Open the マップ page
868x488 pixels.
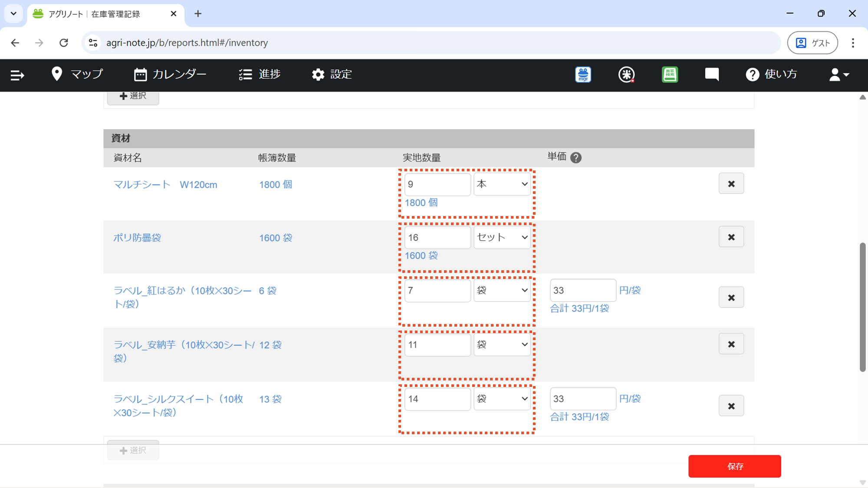click(x=77, y=74)
